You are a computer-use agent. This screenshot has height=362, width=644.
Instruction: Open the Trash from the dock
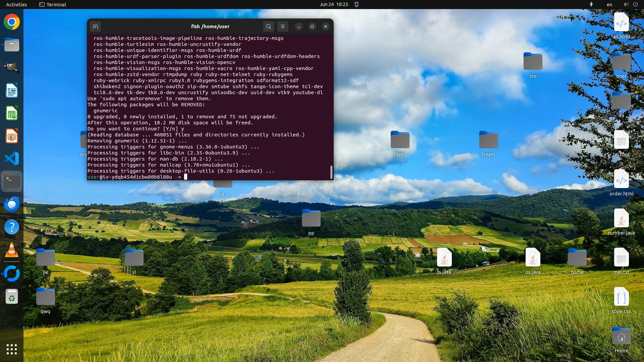[12, 297]
